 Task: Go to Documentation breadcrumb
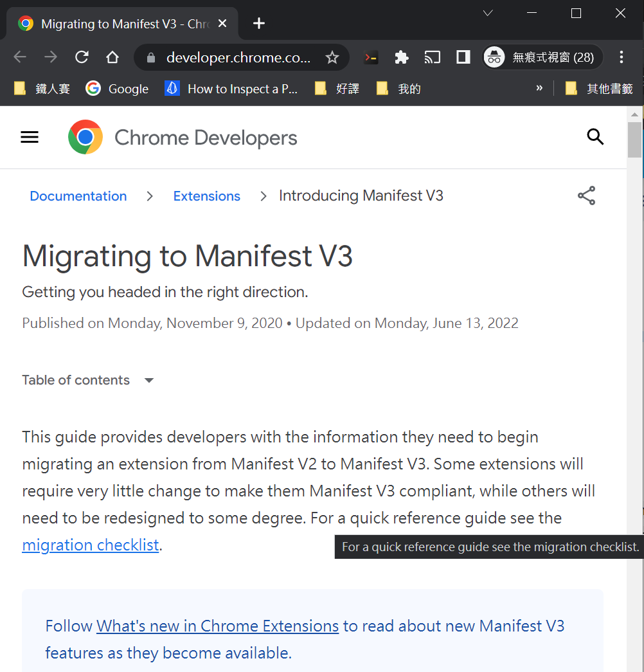tap(78, 196)
